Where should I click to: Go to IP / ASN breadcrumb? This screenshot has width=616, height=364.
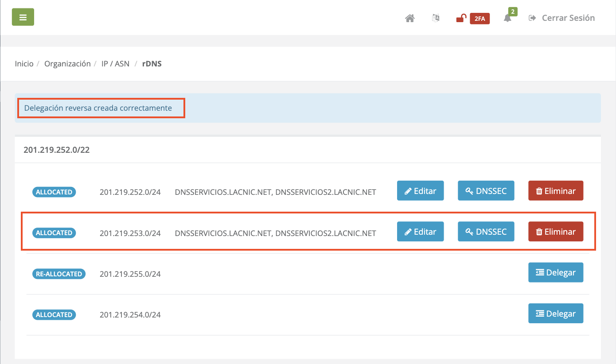tap(115, 64)
